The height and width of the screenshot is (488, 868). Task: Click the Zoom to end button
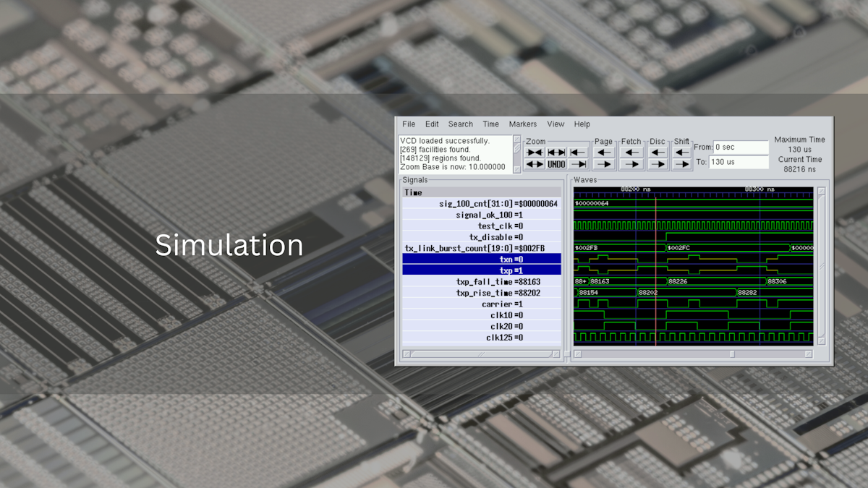point(578,164)
